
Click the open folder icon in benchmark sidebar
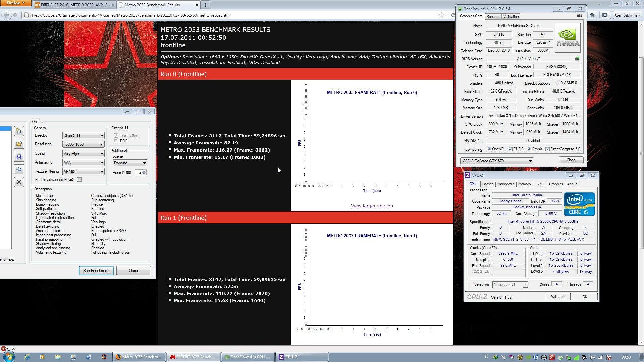coord(19,144)
